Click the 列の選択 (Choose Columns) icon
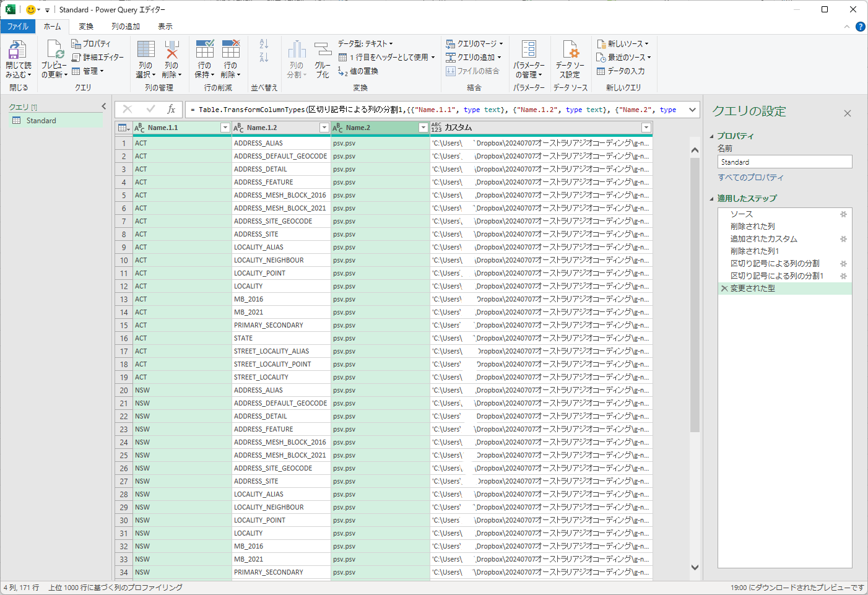Viewport: 868px width, 595px height. tap(146, 51)
